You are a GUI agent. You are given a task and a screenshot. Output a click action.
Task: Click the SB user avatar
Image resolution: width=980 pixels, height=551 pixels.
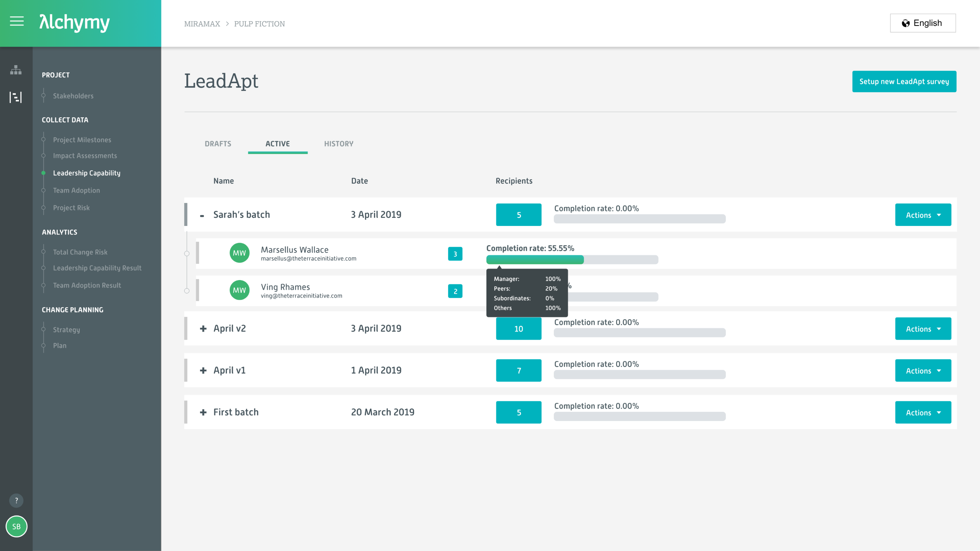point(16,527)
